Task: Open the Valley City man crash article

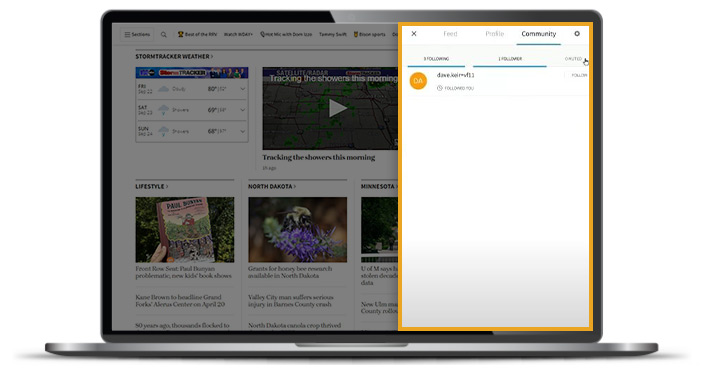Action: (x=290, y=300)
